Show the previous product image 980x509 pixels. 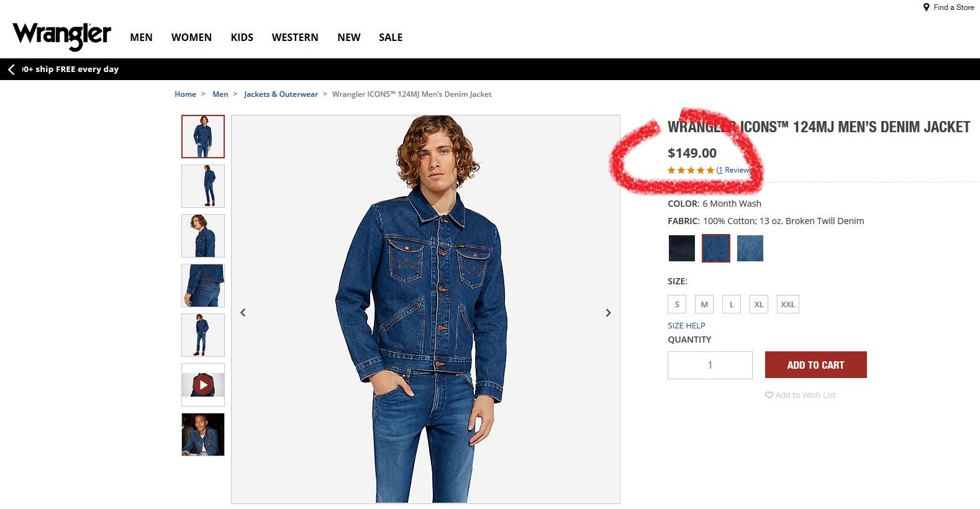[x=243, y=313]
